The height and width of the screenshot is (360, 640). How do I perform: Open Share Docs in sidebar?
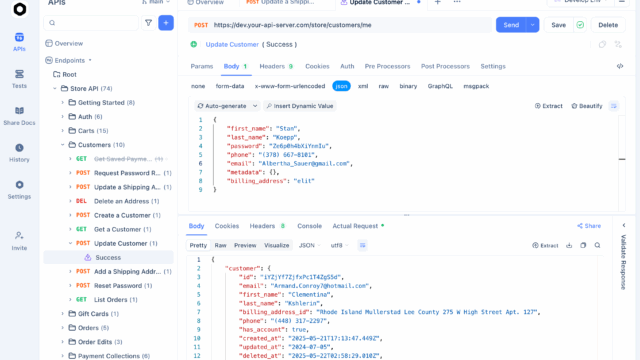pyautogui.click(x=19, y=116)
